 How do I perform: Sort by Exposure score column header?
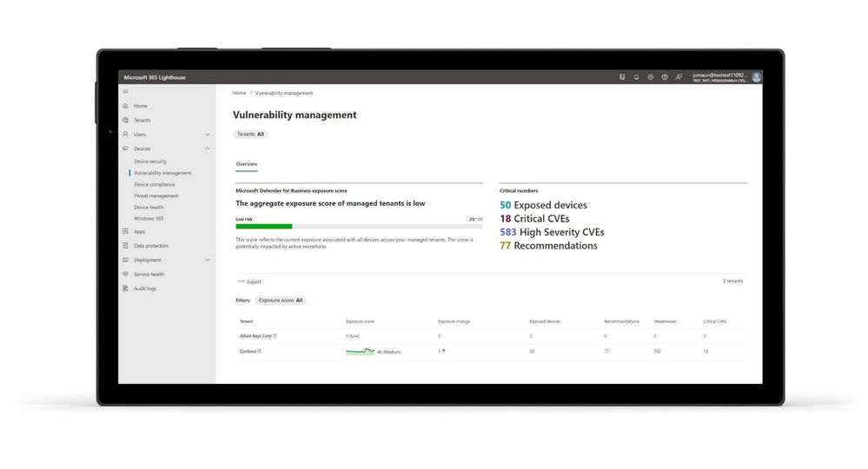click(x=360, y=321)
